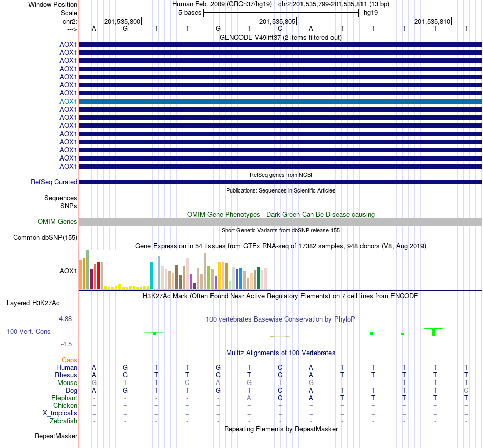Click the RepeatMasker track label

pos(56,436)
